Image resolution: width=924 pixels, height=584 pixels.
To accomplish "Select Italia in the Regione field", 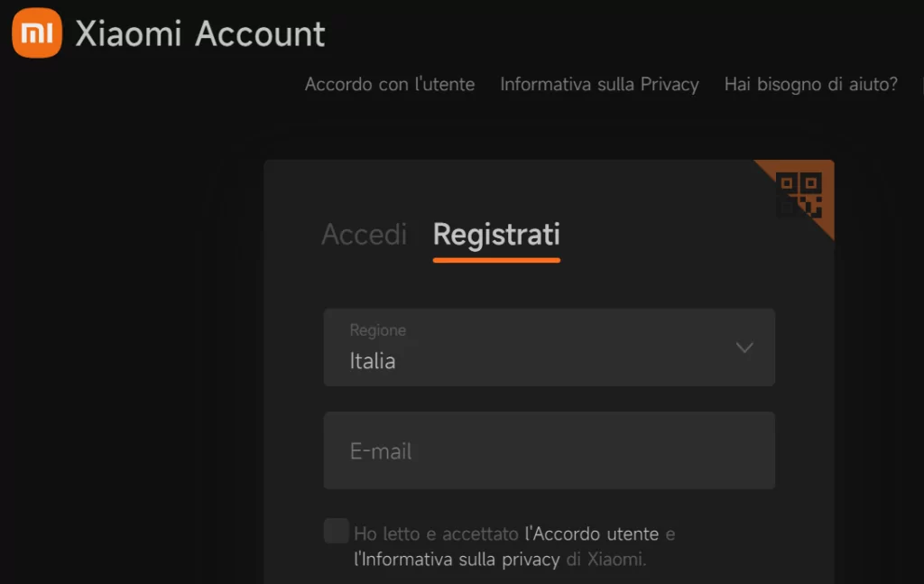I will 373,361.
